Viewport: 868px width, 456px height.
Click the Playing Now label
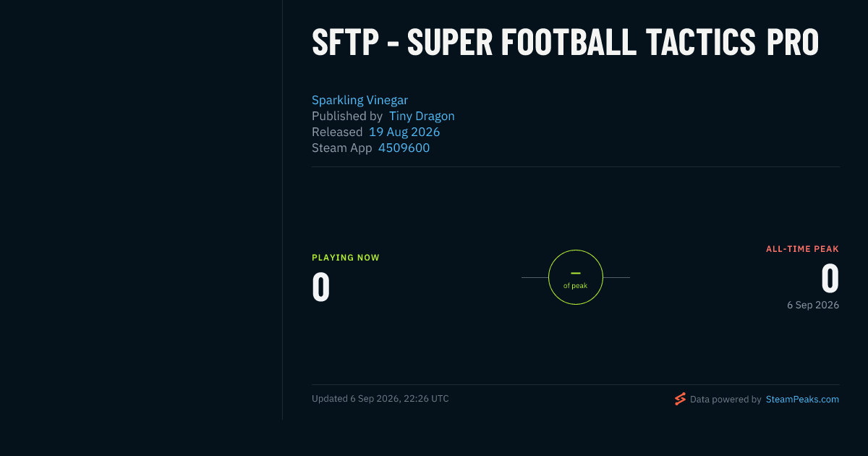click(x=346, y=258)
